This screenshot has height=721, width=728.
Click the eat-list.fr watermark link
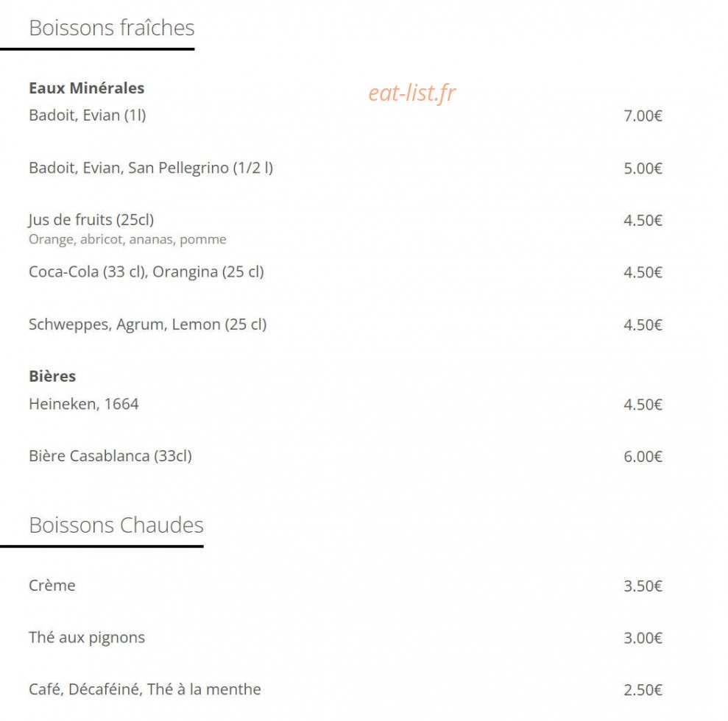point(411,93)
